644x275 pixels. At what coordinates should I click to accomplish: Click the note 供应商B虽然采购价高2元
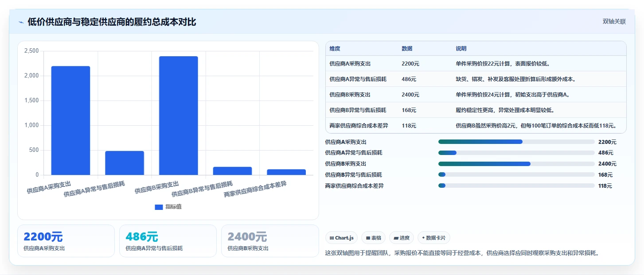(537, 126)
